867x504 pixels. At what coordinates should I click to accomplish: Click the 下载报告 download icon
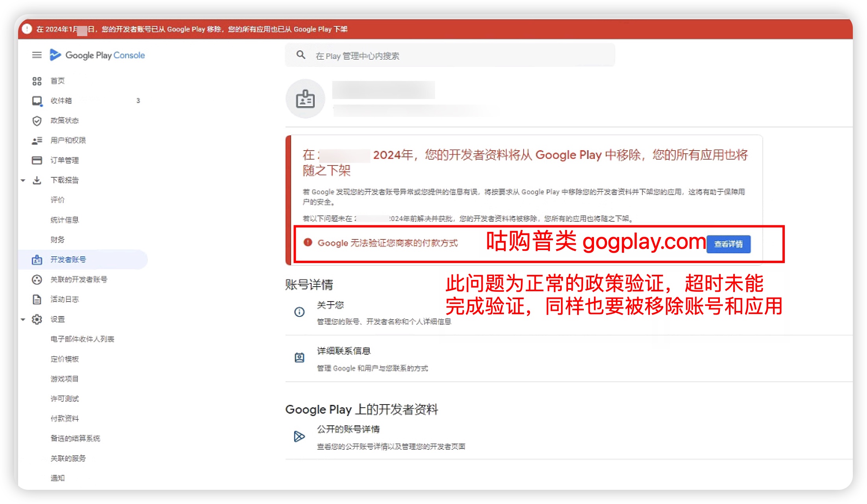[37, 180]
